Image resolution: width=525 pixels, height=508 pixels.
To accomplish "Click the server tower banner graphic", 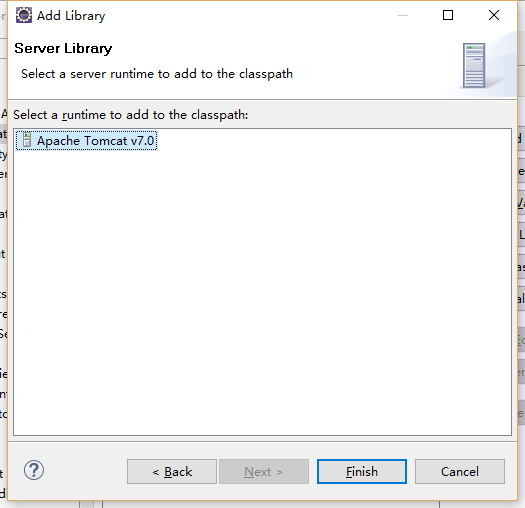I will pyautogui.click(x=474, y=66).
